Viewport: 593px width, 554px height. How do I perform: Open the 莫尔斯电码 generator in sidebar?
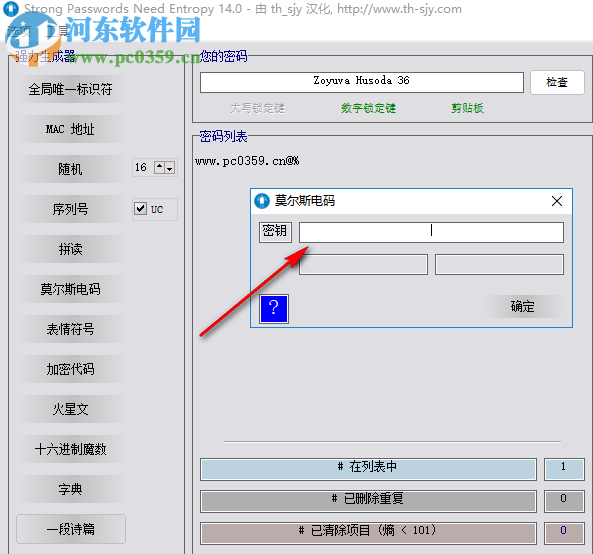click(x=71, y=289)
